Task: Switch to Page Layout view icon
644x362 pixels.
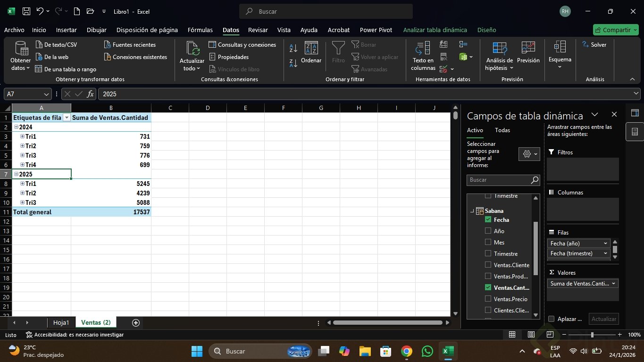Action: pyautogui.click(x=530, y=335)
